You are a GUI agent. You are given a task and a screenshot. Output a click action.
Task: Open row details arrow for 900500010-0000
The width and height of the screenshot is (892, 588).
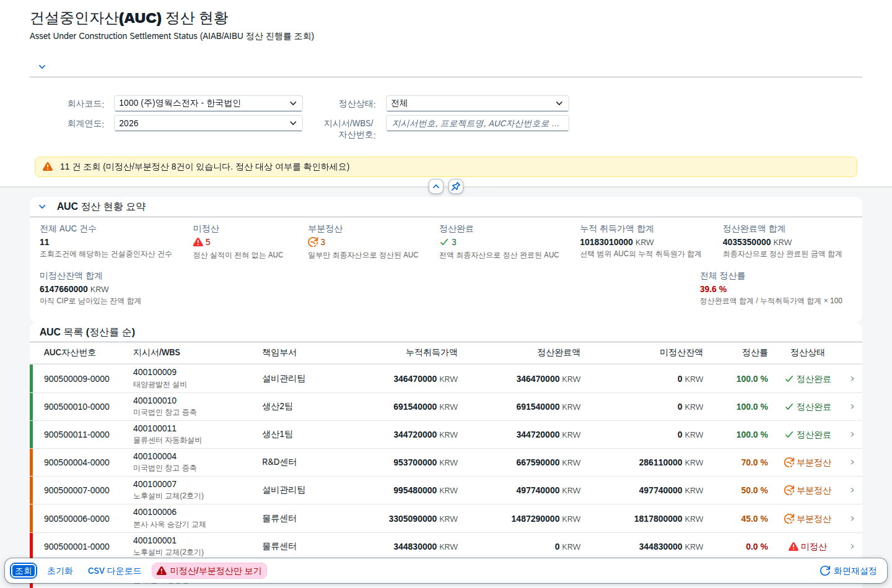point(852,407)
